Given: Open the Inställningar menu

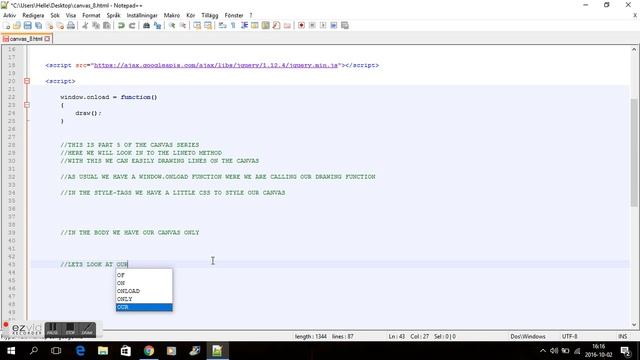Looking at the screenshot, I should coord(142,15).
